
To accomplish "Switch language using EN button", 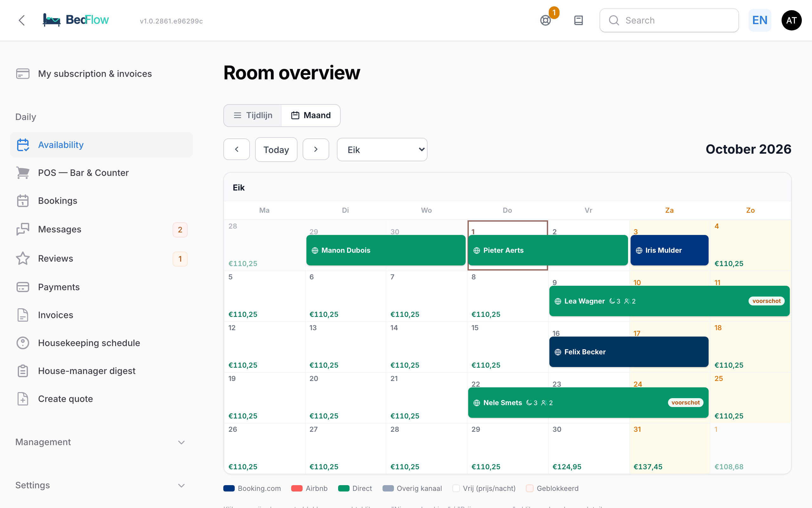I will (760, 20).
